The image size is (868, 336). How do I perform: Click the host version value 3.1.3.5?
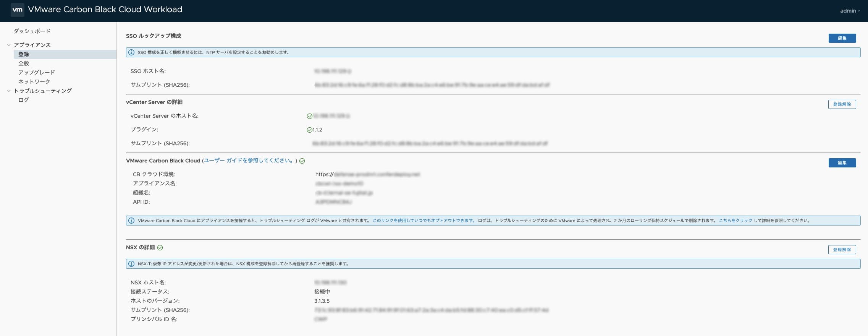(x=322, y=301)
